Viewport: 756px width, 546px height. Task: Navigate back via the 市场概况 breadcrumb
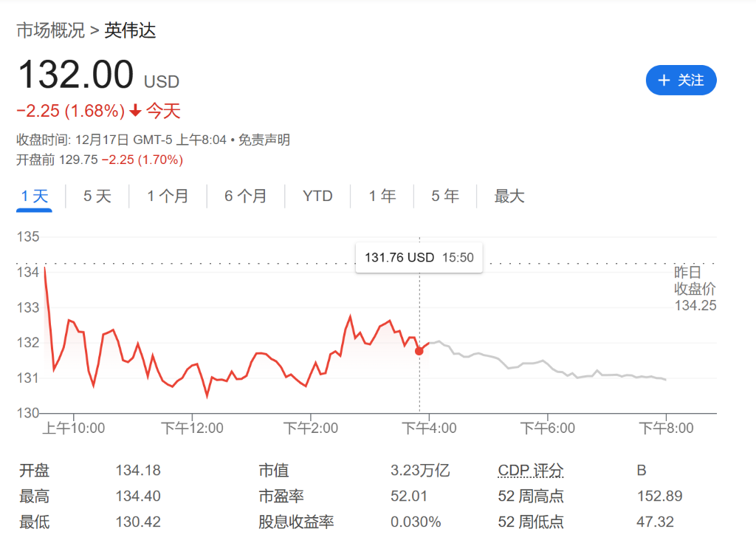[49, 30]
